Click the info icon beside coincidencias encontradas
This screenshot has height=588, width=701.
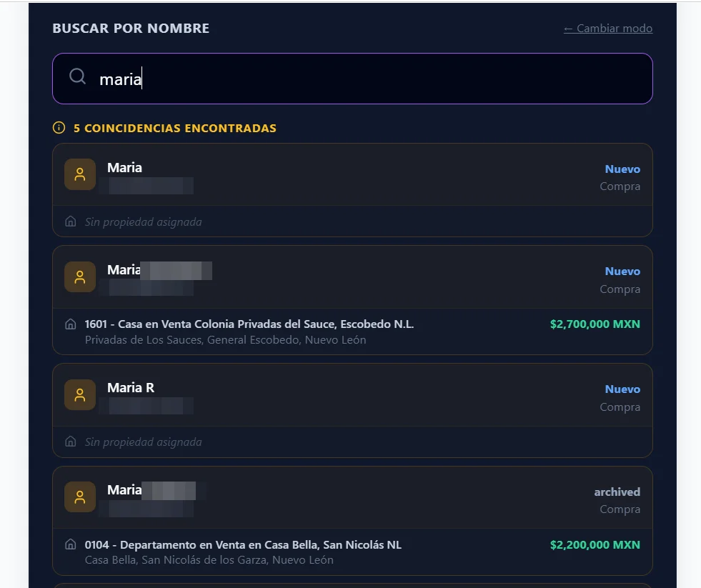pos(59,128)
